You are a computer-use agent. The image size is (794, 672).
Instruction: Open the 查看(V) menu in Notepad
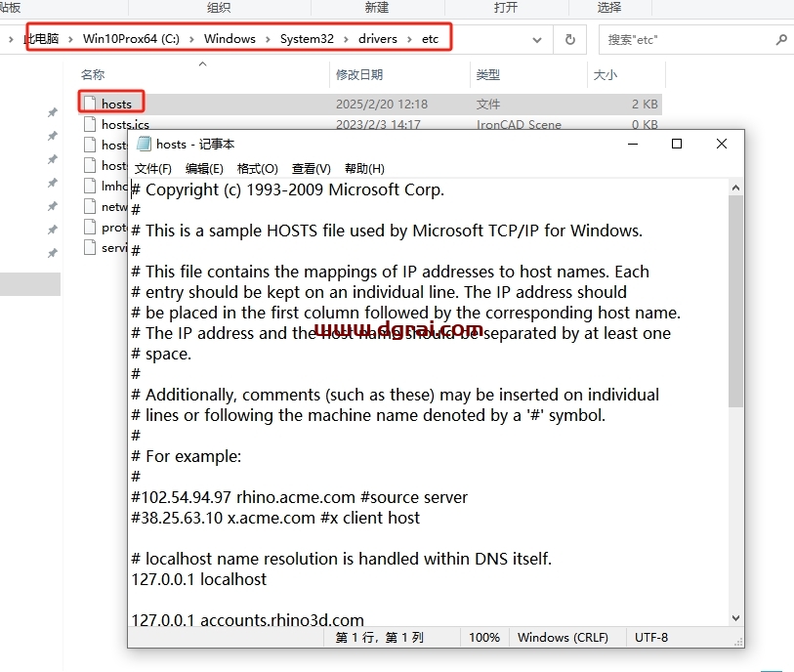point(311,169)
